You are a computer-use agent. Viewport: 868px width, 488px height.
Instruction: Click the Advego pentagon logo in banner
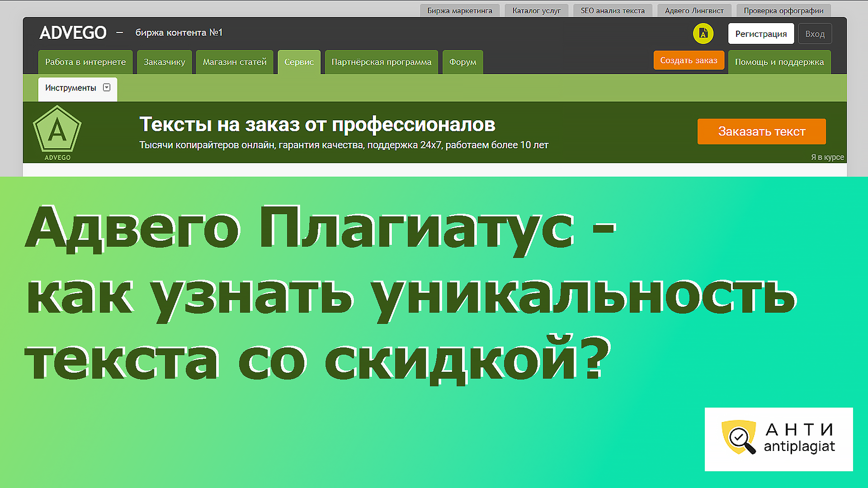tap(57, 132)
